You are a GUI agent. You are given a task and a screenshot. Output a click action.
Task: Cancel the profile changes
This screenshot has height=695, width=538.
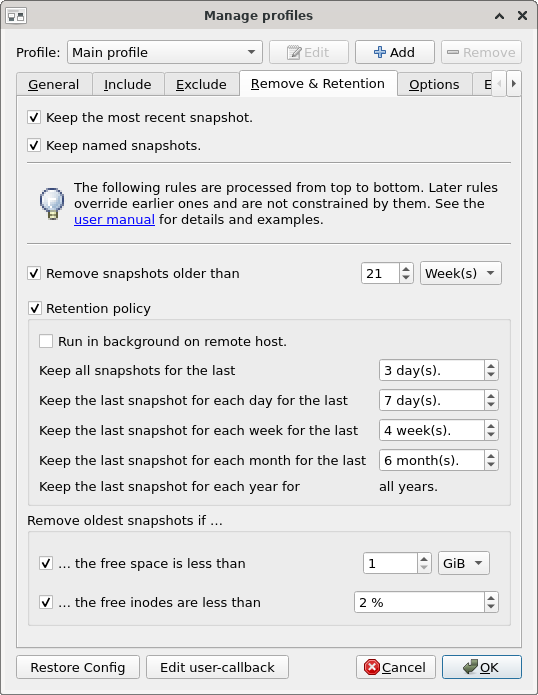[396, 667]
